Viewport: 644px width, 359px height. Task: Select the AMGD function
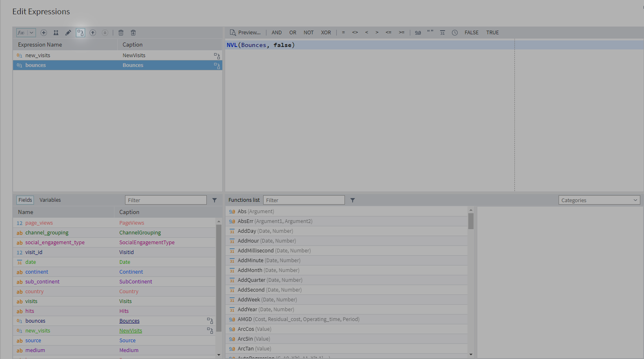click(347, 319)
